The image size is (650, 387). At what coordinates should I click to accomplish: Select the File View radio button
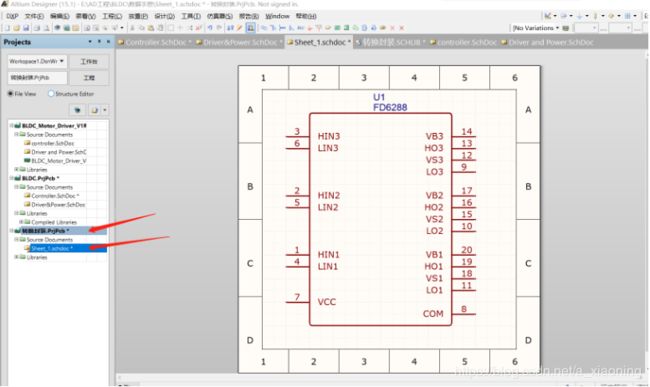point(10,94)
